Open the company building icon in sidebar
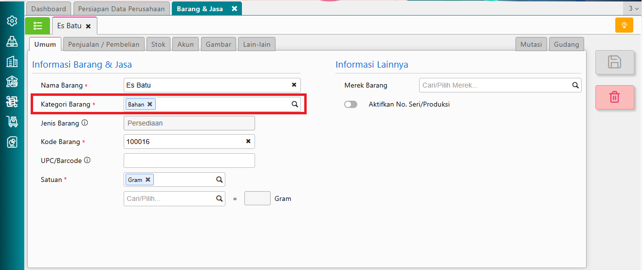Screen dimensions: 644x270 (12, 62)
